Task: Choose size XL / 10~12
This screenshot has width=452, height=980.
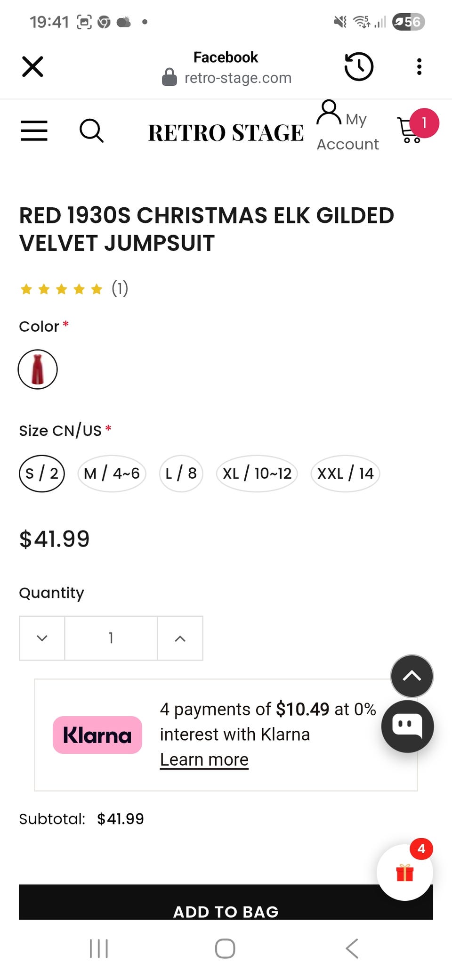Action: coord(257,474)
